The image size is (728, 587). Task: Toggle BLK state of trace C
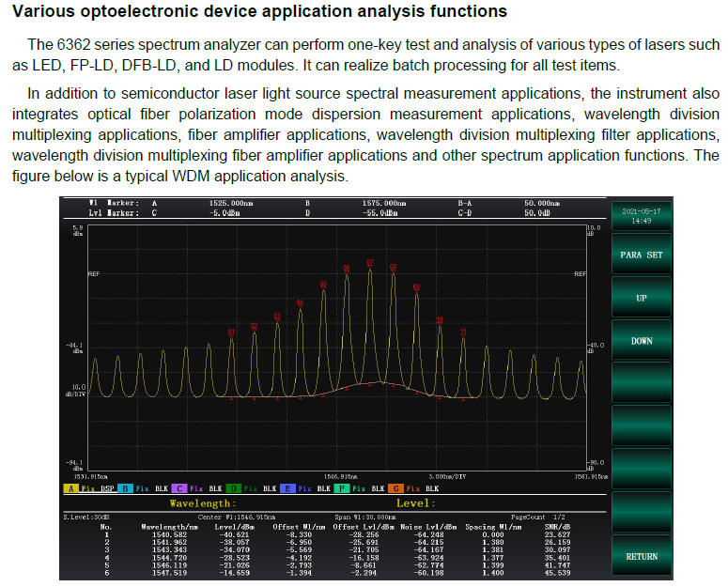coord(215,488)
